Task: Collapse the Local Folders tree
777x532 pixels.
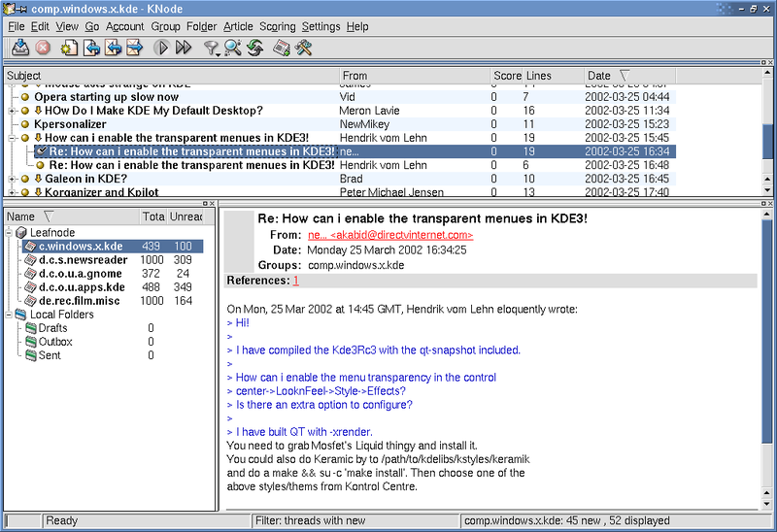Action: tap(9, 315)
